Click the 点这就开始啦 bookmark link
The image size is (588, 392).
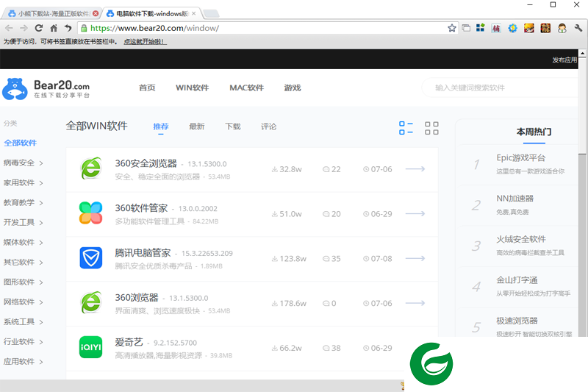(145, 42)
